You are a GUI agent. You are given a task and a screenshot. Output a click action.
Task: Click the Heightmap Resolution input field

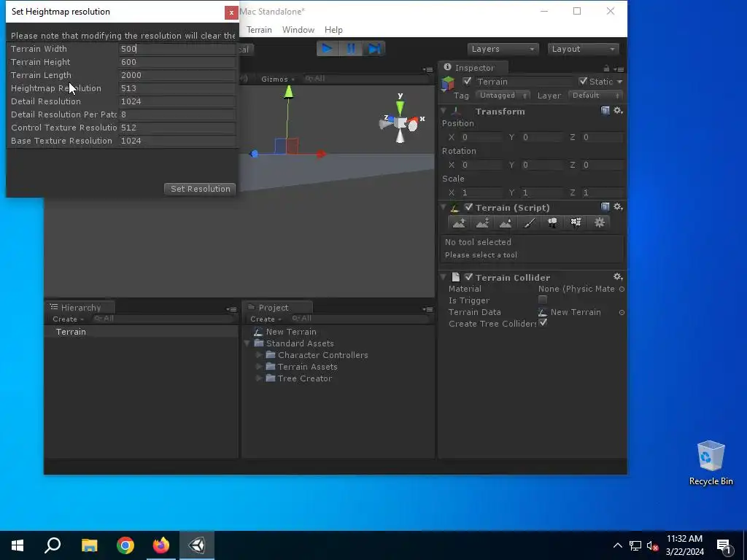tap(177, 88)
